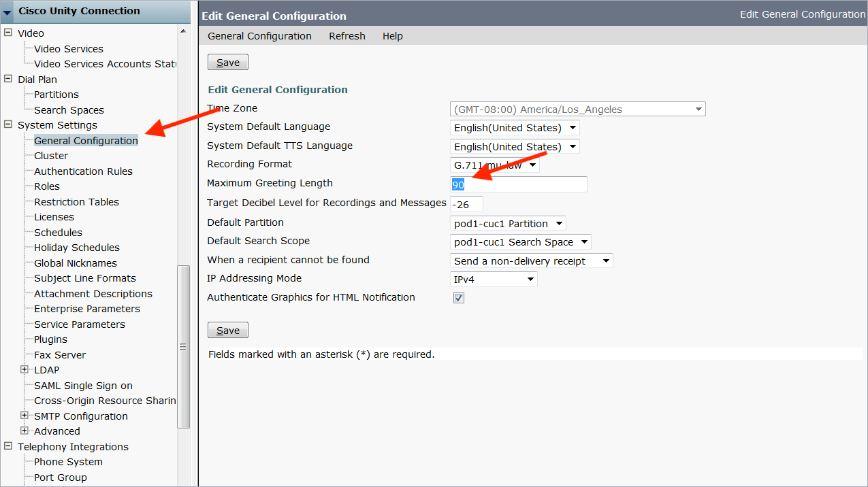Expand the SMTP Configuration node
The width and height of the screenshot is (868, 487).
pos(25,416)
